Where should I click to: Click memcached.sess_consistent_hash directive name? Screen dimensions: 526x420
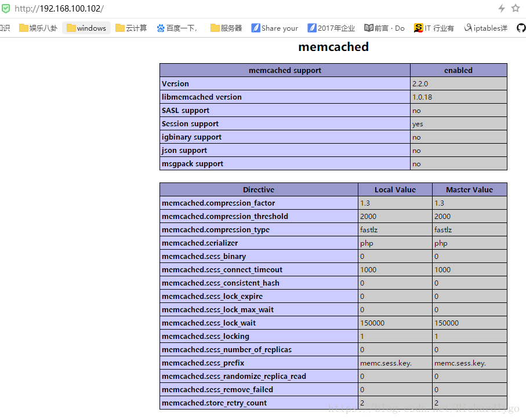pos(220,283)
